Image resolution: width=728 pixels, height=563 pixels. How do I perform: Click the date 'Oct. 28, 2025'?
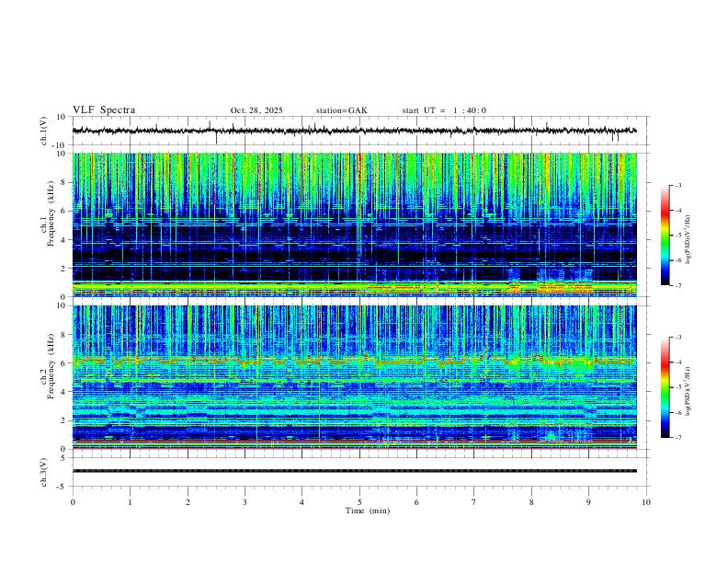point(256,110)
